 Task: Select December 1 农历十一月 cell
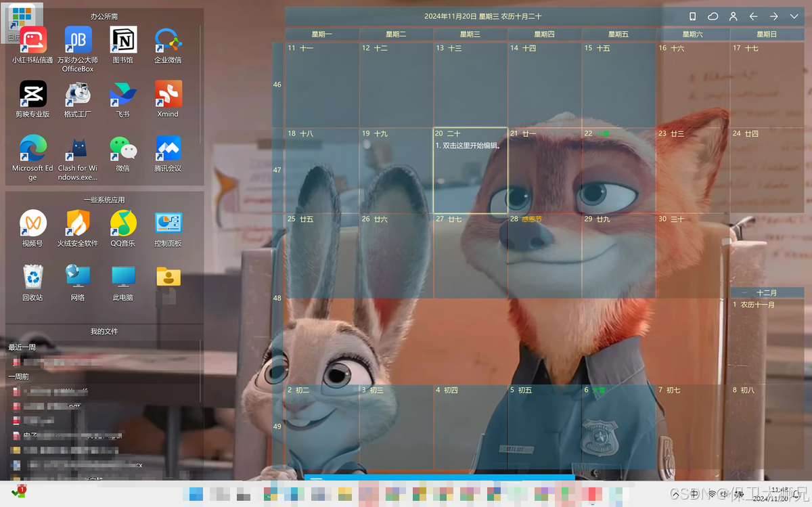tap(767, 341)
